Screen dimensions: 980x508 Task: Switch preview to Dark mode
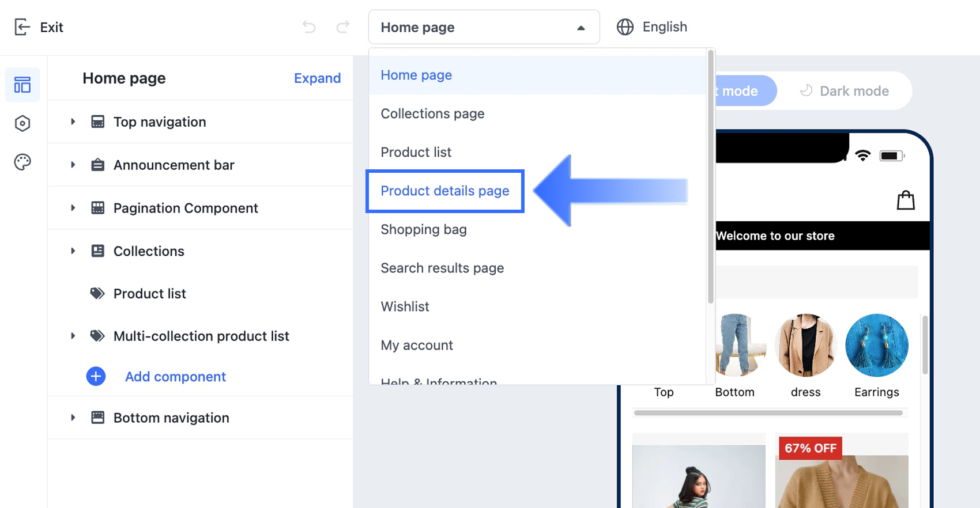845,90
